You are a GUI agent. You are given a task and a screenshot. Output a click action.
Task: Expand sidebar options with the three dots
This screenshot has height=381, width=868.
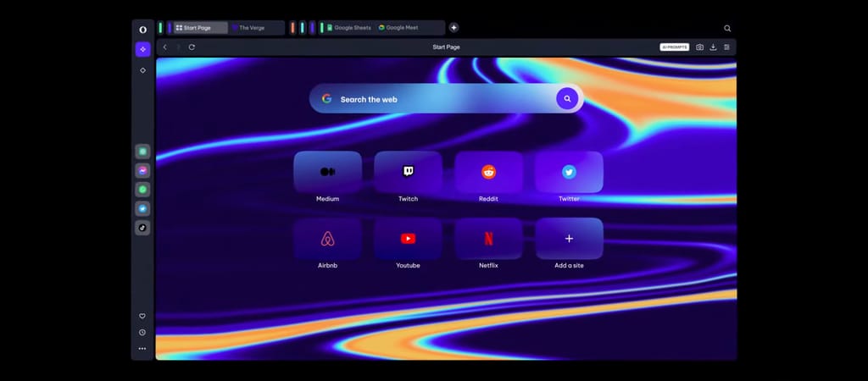point(142,348)
